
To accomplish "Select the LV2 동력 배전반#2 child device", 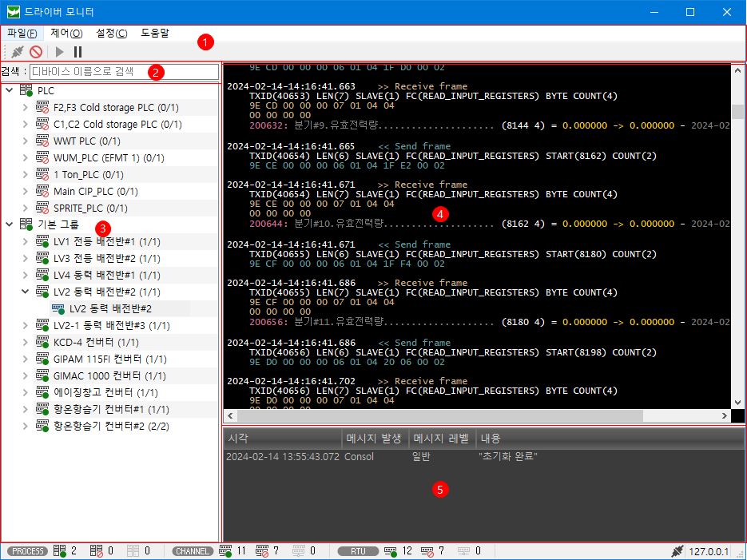I will (110, 308).
